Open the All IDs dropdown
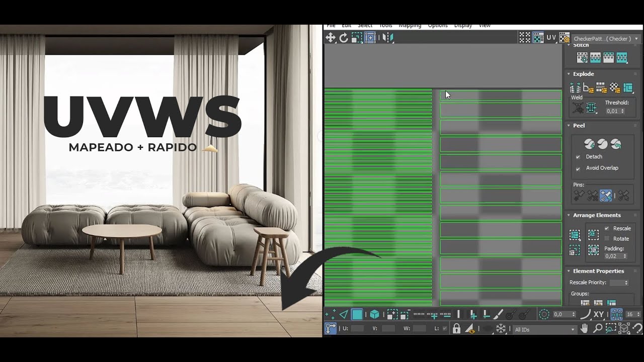The width and height of the screenshot is (644, 362). [544, 329]
